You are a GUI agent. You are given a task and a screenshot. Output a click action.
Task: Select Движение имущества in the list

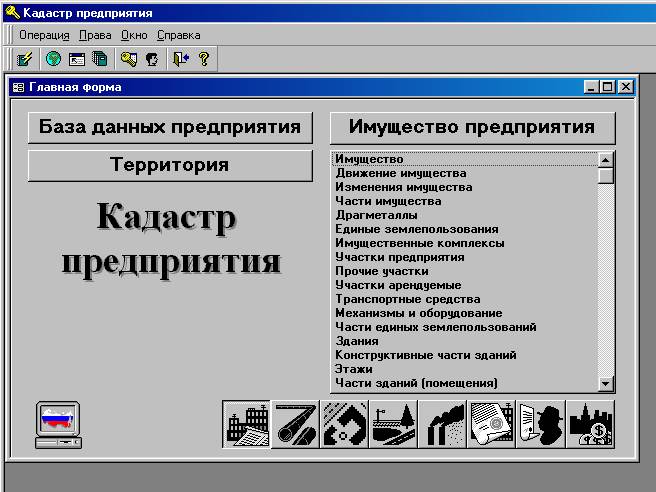465,173
